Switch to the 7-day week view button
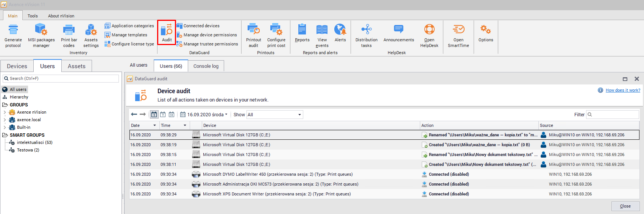 (x=163, y=114)
